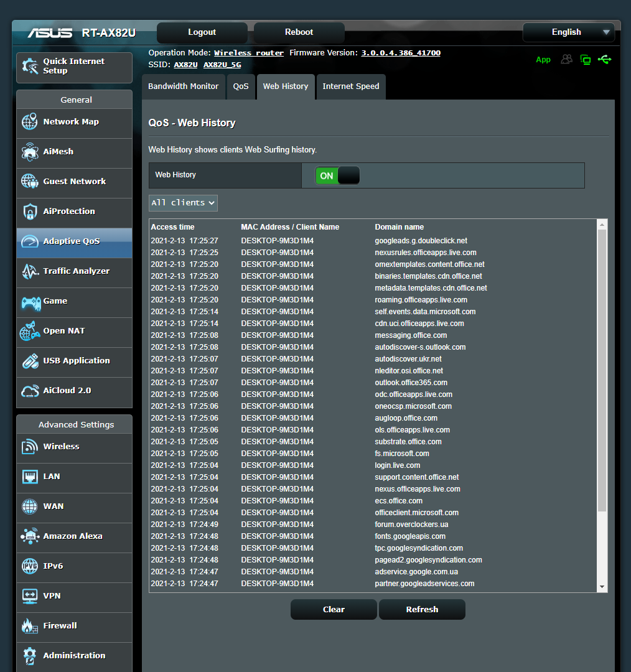
Task: Click the guest users status icon
Action: tap(566, 59)
